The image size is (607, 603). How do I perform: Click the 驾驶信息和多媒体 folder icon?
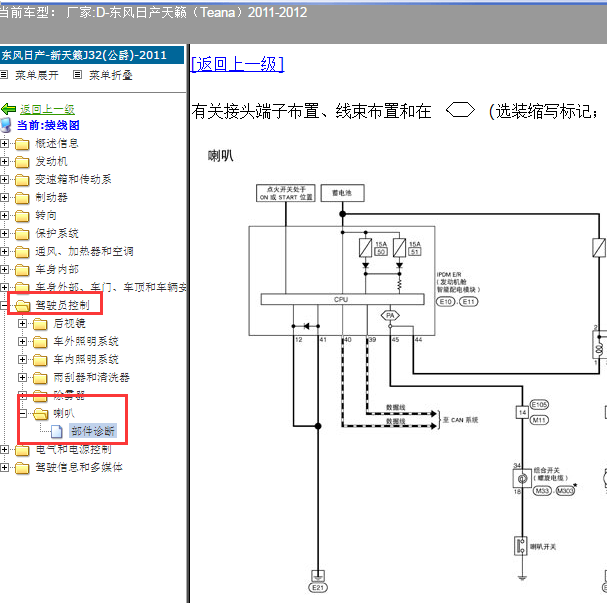(22, 468)
